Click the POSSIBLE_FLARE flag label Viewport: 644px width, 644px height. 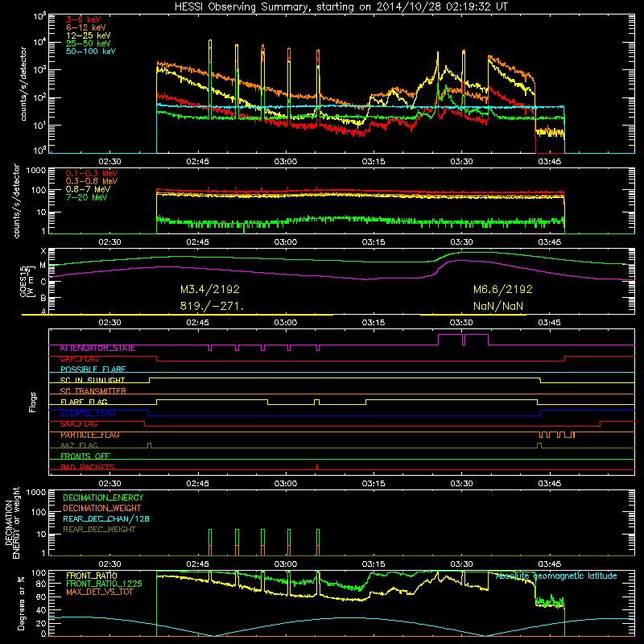tap(93, 369)
